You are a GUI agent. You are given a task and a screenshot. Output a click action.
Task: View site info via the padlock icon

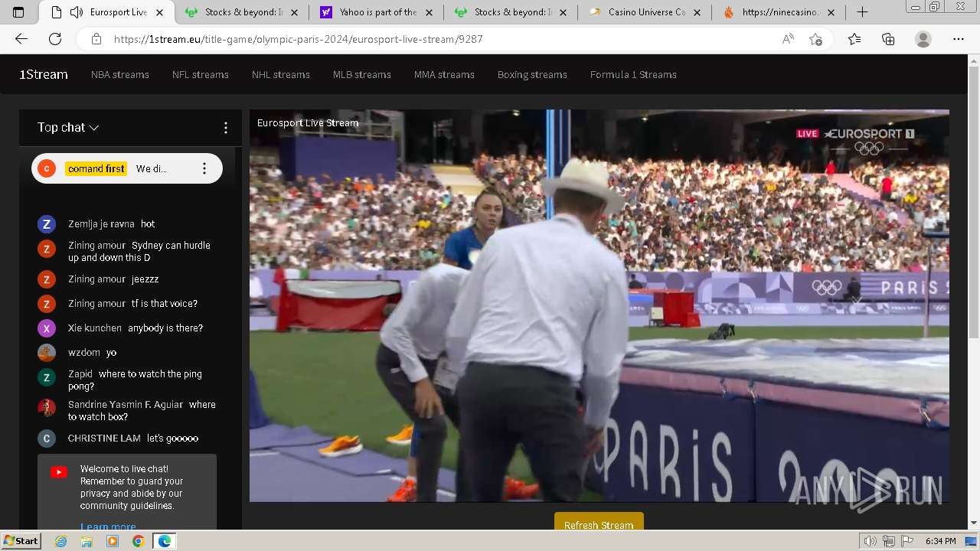96,39
